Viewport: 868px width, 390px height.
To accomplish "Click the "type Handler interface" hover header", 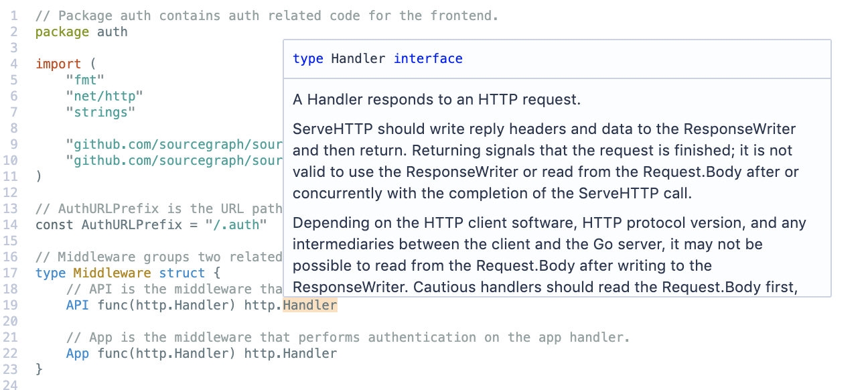I will tap(378, 59).
